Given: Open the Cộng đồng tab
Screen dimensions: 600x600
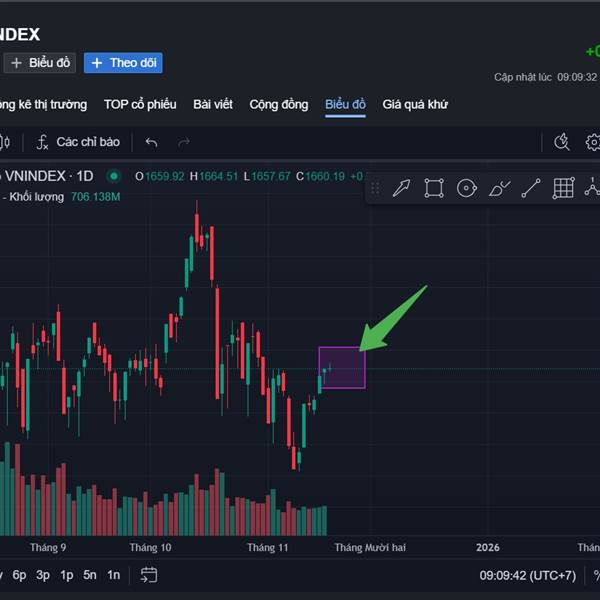Looking at the screenshot, I should coord(279,104).
